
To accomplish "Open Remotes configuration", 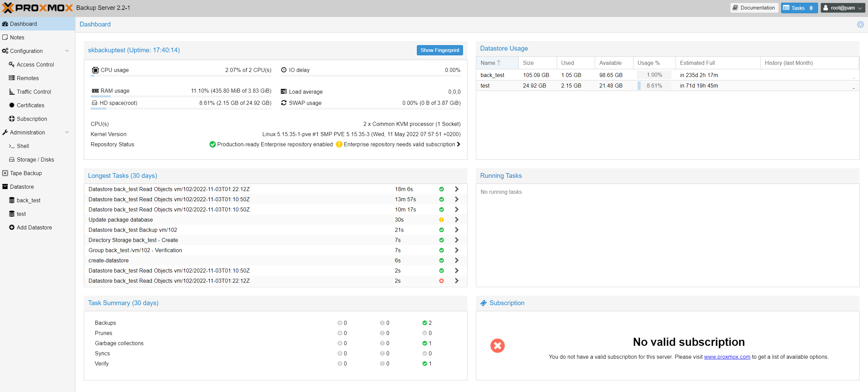I will coord(37,78).
